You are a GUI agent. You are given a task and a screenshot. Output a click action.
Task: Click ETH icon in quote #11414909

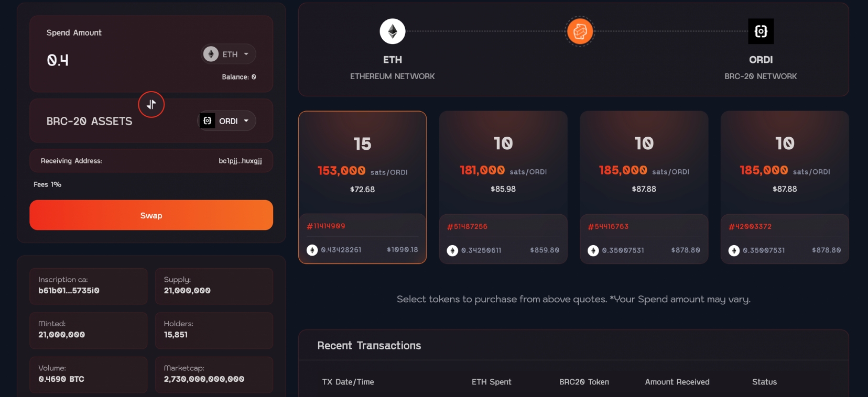click(312, 250)
